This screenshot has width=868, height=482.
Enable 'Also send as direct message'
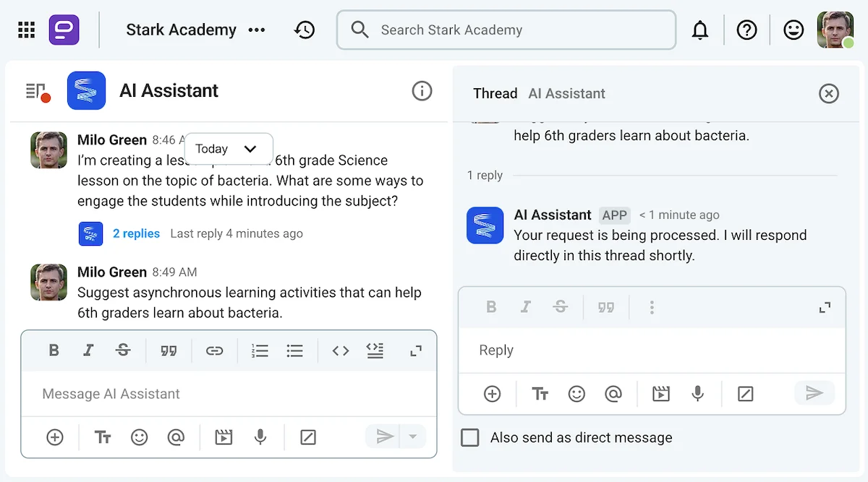click(469, 437)
